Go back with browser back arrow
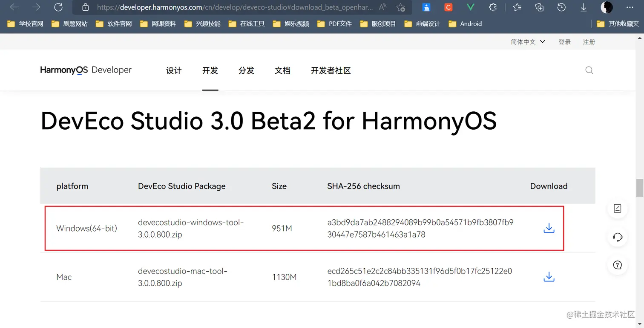 14,7
